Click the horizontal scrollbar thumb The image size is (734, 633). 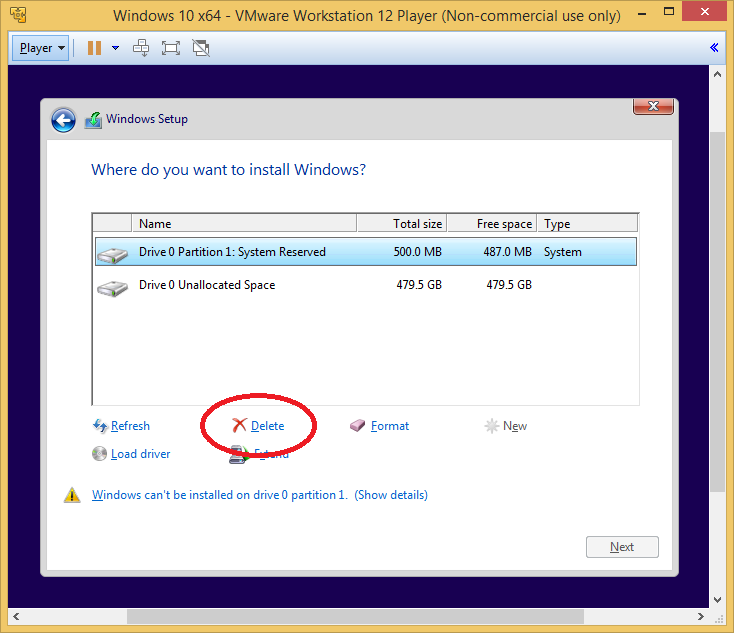point(355,616)
